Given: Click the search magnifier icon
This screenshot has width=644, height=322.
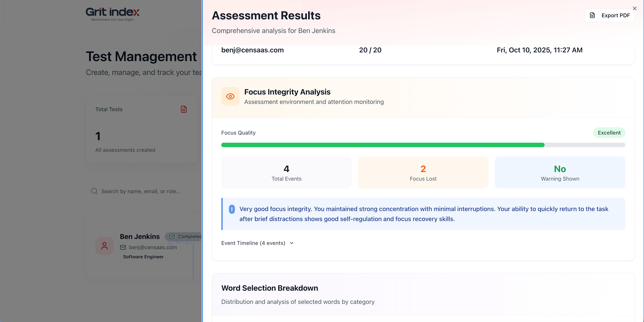Looking at the screenshot, I should pos(94,191).
